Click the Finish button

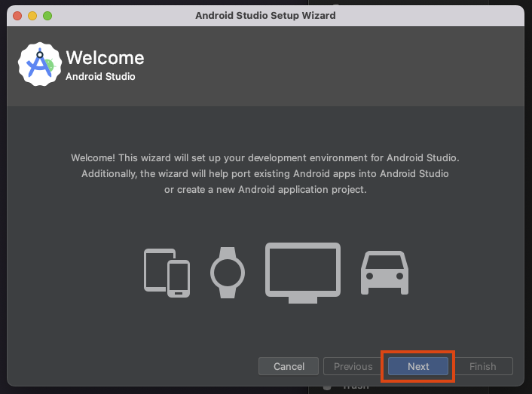click(482, 366)
